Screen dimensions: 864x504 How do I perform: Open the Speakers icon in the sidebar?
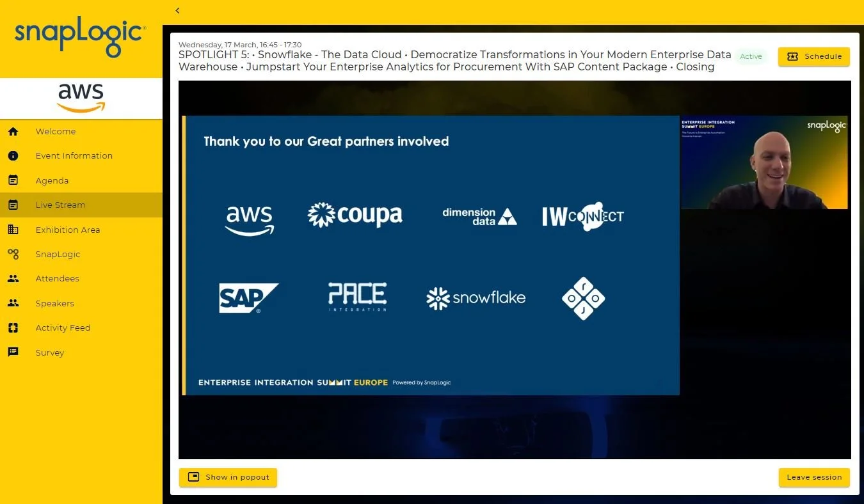13,303
